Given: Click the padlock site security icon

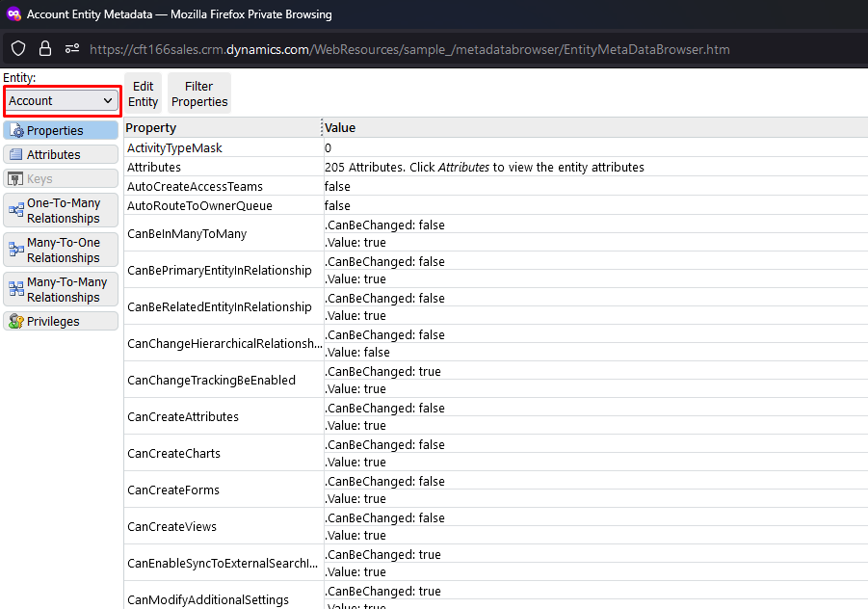Looking at the screenshot, I should point(45,48).
